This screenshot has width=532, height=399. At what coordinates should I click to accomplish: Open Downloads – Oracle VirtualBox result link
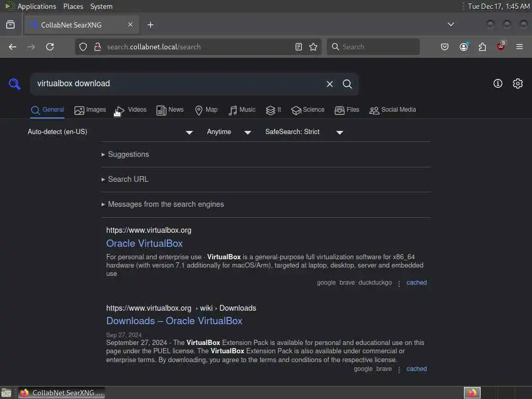point(175,321)
